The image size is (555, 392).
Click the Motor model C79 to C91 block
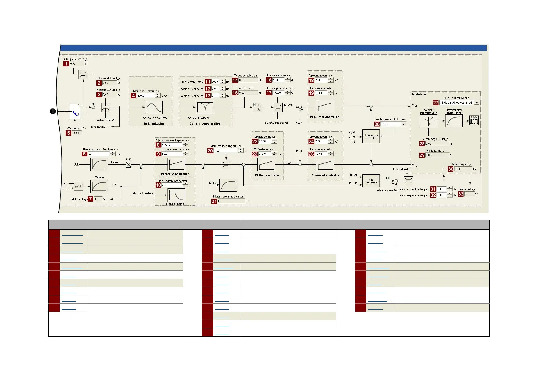(371, 136)
